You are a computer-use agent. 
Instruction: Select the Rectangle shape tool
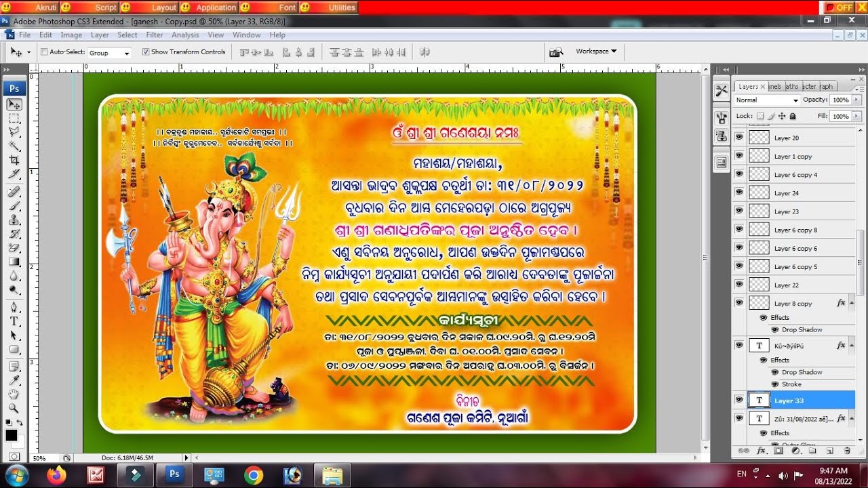[x=14, y=350]
